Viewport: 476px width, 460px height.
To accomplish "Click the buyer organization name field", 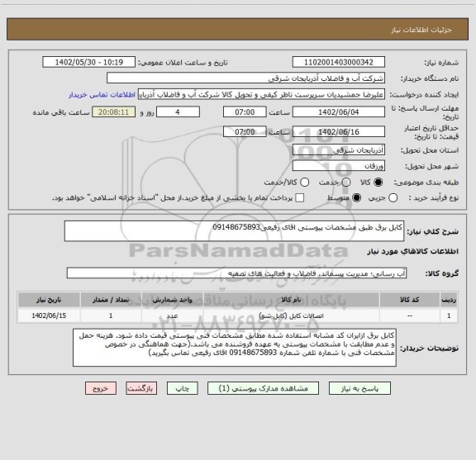I will pos(245,78).
